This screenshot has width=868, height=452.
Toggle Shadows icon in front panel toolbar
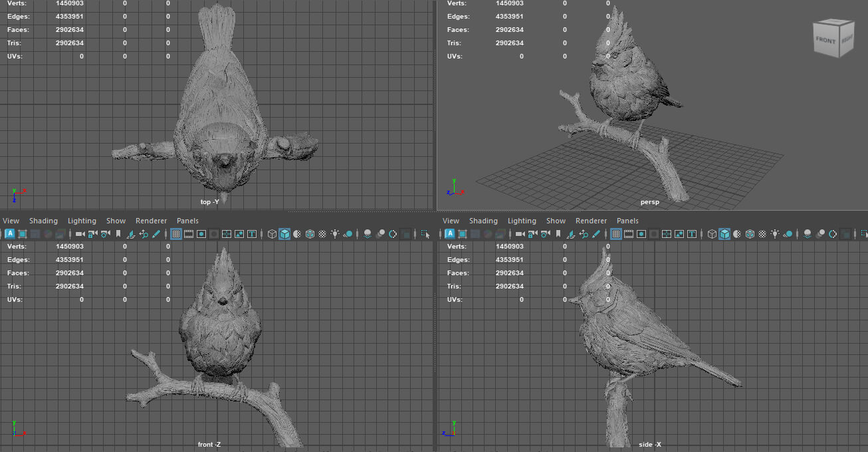348,234
